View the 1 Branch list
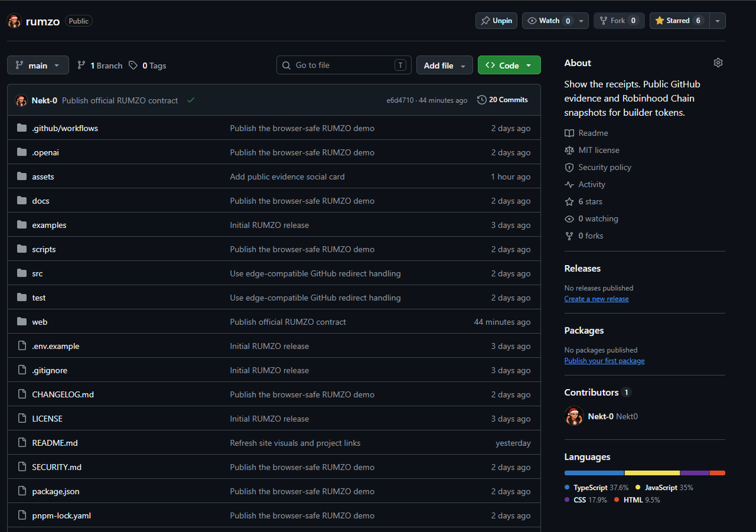The width and height of the screenshot is (756, 532). 100,65
